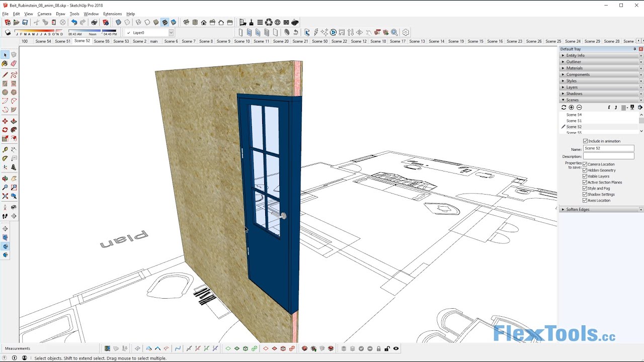Uncheck Active Section Planes property

(x=585, y=183)
